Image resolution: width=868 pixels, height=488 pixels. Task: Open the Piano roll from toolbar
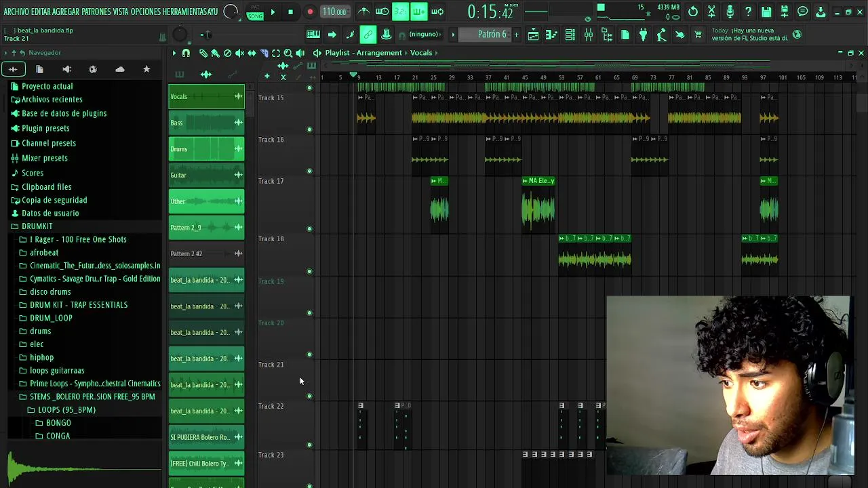tap(551, 35)
